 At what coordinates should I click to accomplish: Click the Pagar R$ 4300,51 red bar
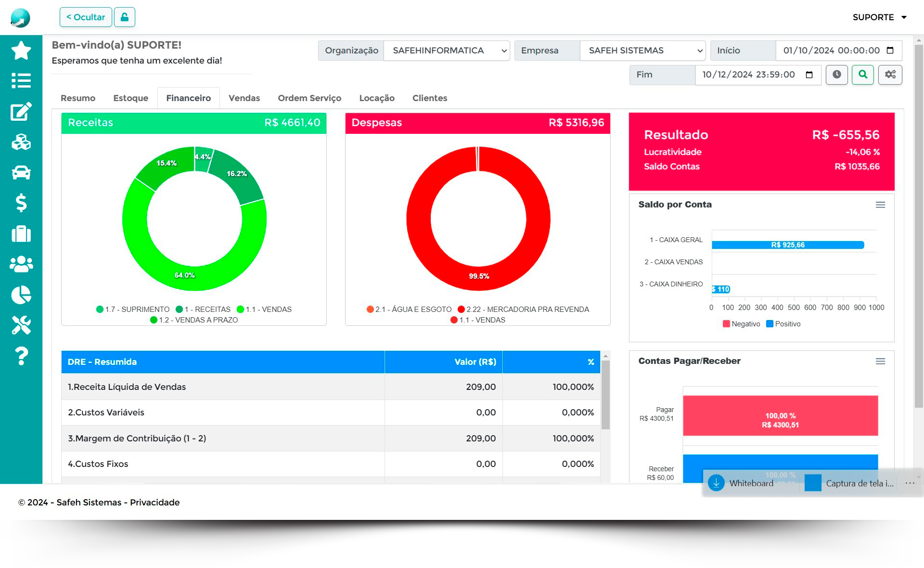780,416
